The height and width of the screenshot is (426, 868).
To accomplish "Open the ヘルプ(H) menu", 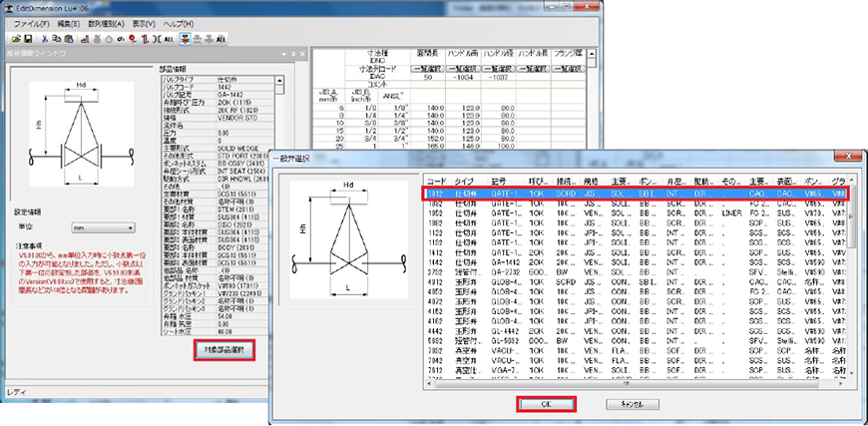I will (179, 24).
